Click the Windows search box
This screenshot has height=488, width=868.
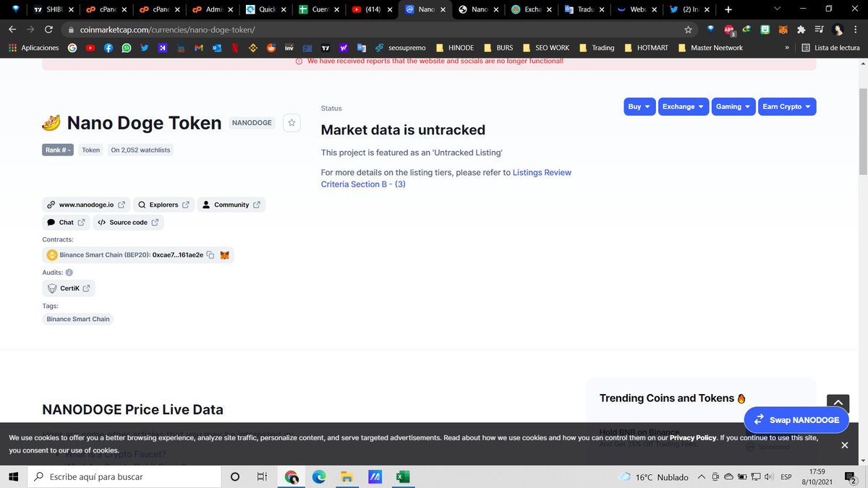pyautogui.click(x=123, y=477)
